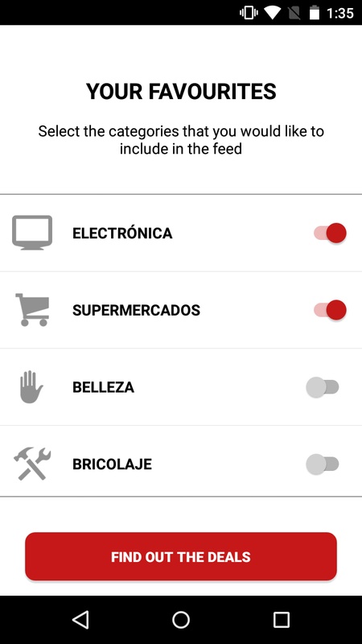Tap the Wi-Fi status icon
The width and height of the screenshot is (362, 644).
pos(272,13)
